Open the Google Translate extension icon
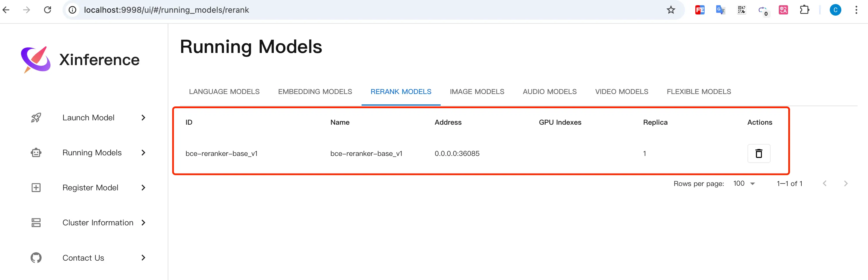 click(721, 10)
